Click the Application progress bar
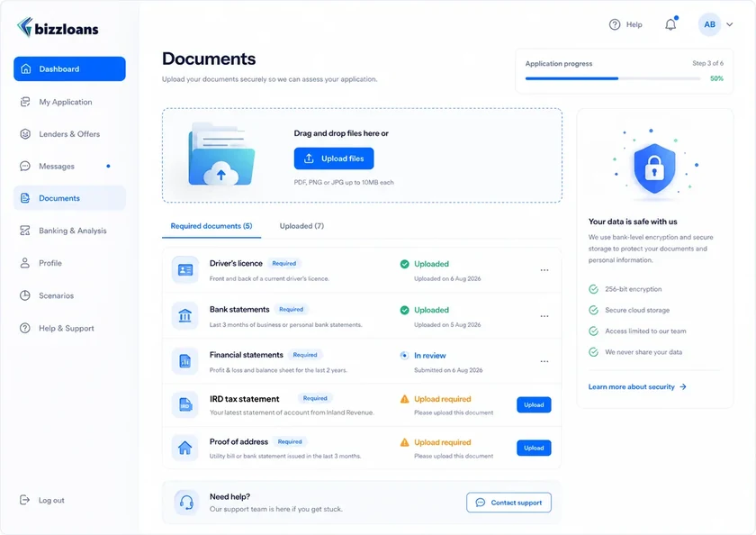 pyautogui.click(x=613, y=78)
